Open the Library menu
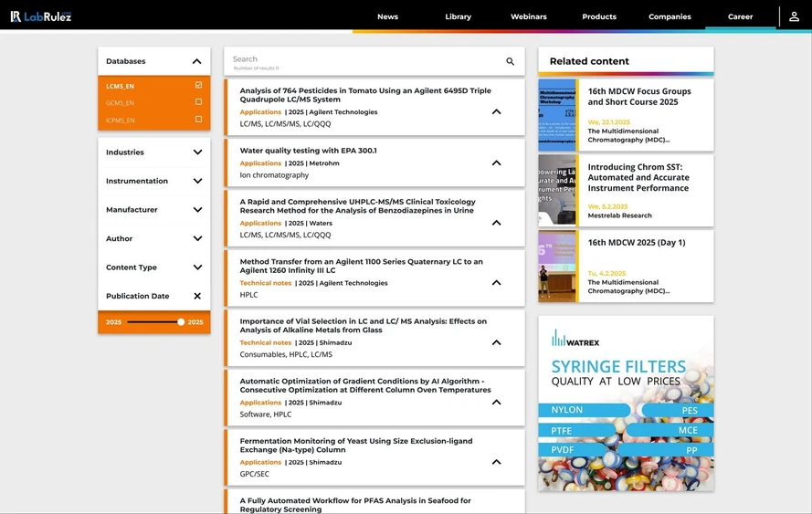The height and width of the screenshot is (514, 812). point(459,16)
